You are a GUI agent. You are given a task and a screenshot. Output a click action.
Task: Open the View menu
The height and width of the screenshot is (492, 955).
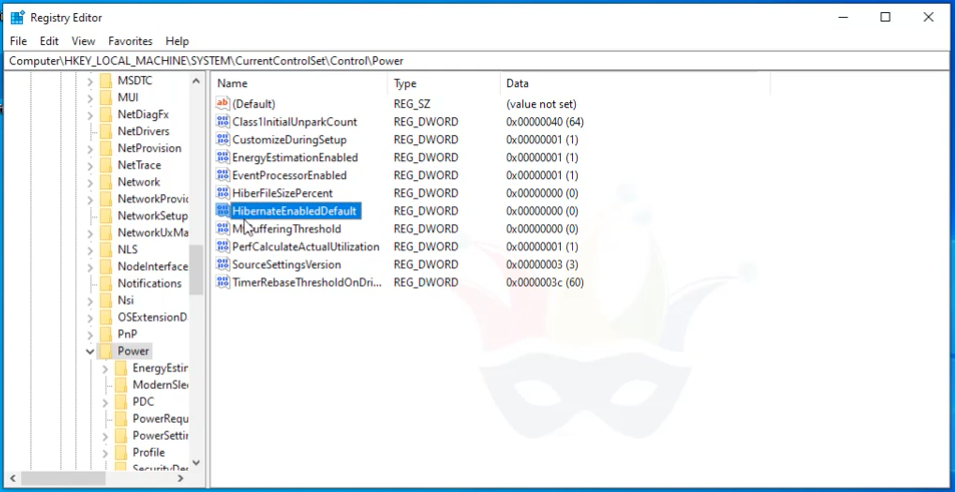(83, 41)
